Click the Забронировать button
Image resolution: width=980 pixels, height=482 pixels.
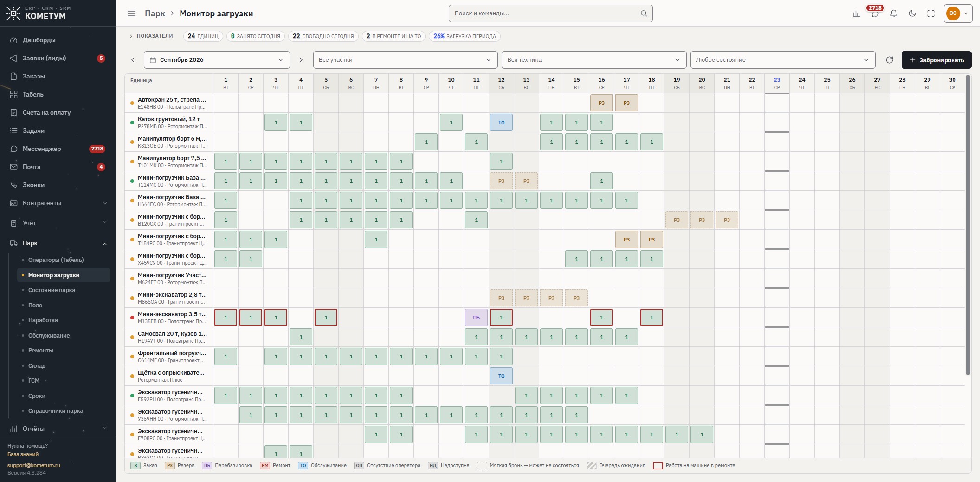[x=936, y=60]
